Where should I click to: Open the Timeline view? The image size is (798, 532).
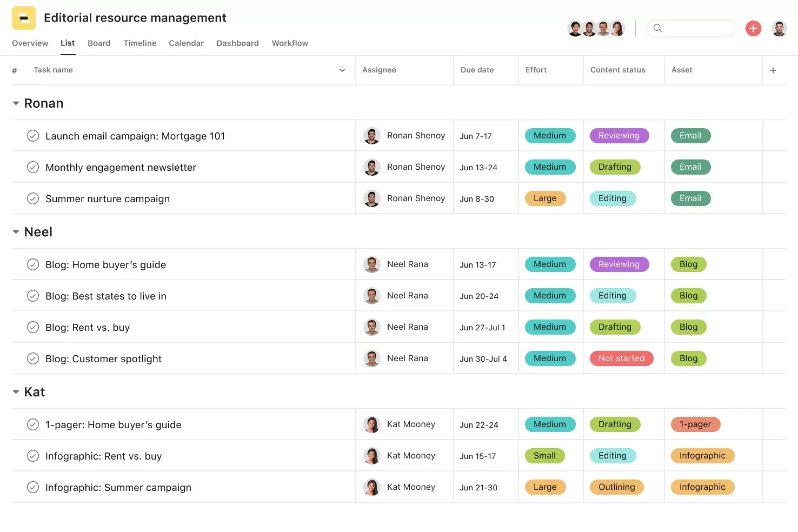coord(139,43)
